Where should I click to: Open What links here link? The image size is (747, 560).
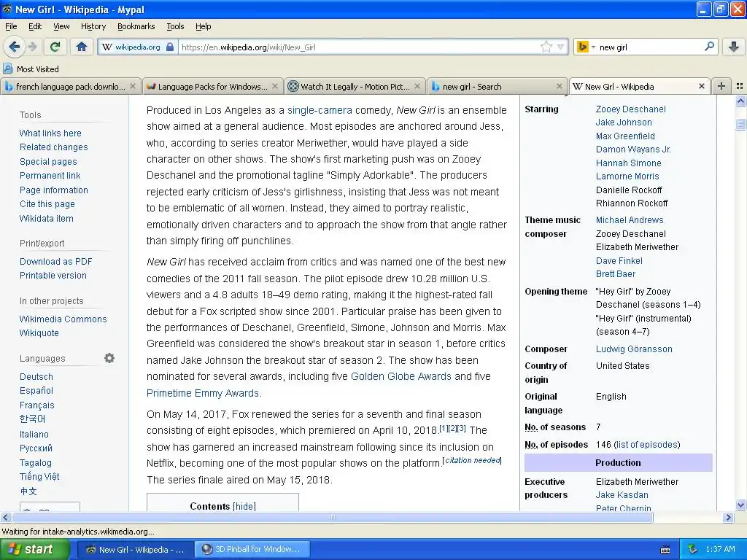click(50, 133)
